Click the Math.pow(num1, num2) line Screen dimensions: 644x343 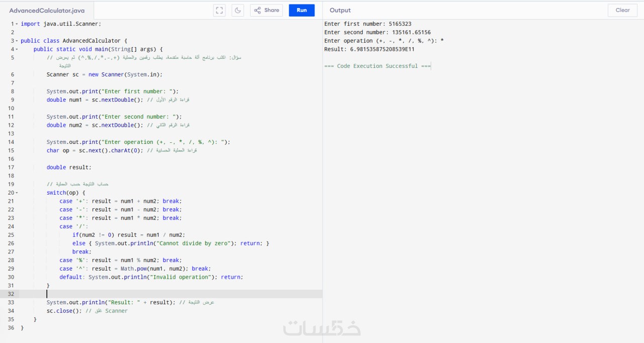point(135,269)
